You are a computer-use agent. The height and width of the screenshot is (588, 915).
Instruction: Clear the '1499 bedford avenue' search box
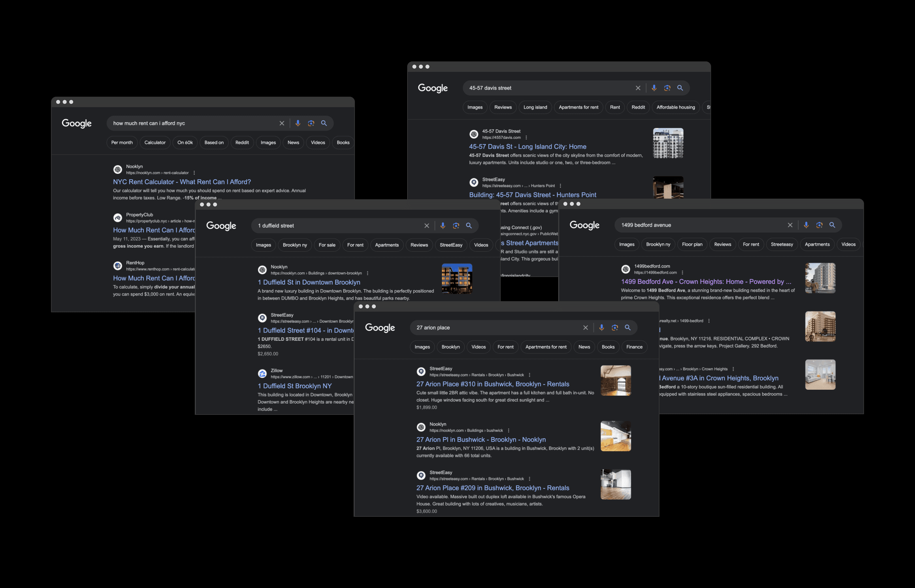click(x=790, y=225)
